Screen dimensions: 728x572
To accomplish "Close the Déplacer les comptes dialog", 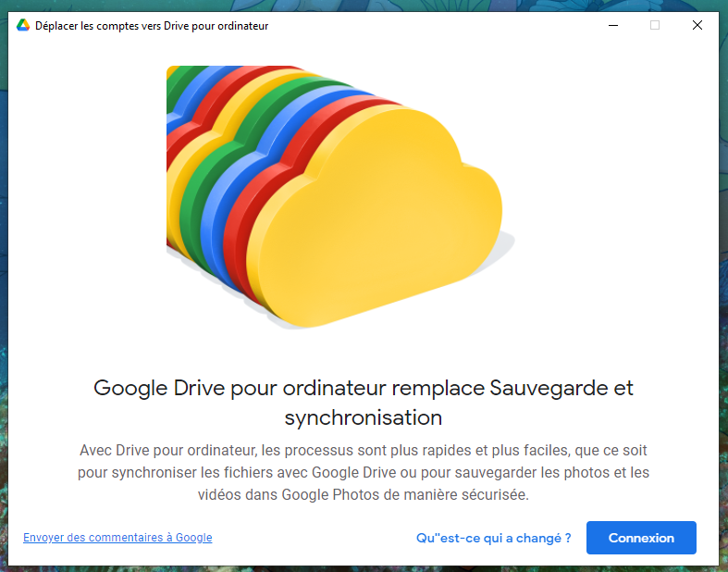I will click(x=697, y=26).
